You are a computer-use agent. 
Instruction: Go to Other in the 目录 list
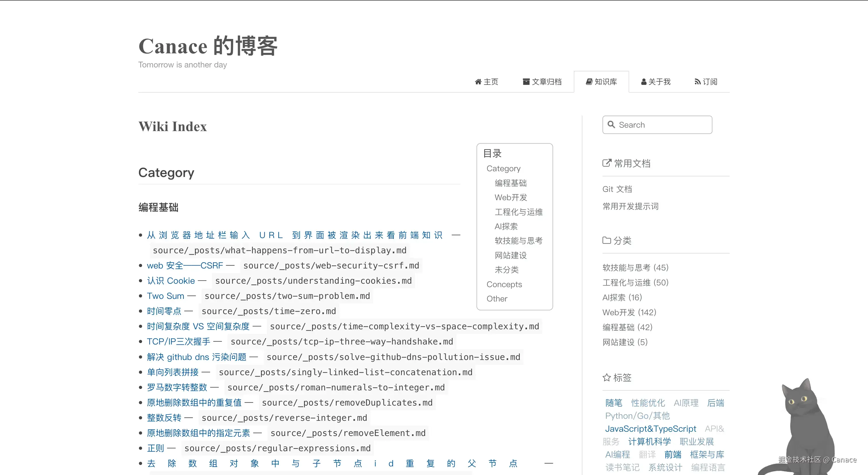coord(497,299)
